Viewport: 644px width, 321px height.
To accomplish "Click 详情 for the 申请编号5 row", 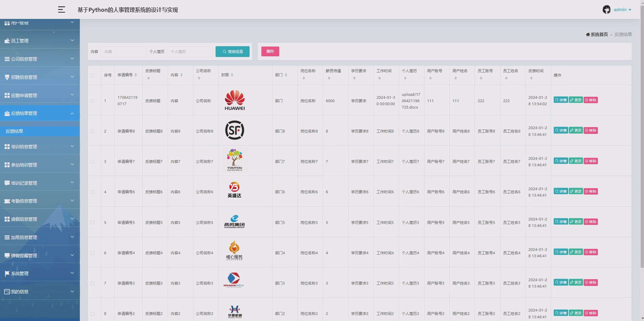I will coord(561,222).
